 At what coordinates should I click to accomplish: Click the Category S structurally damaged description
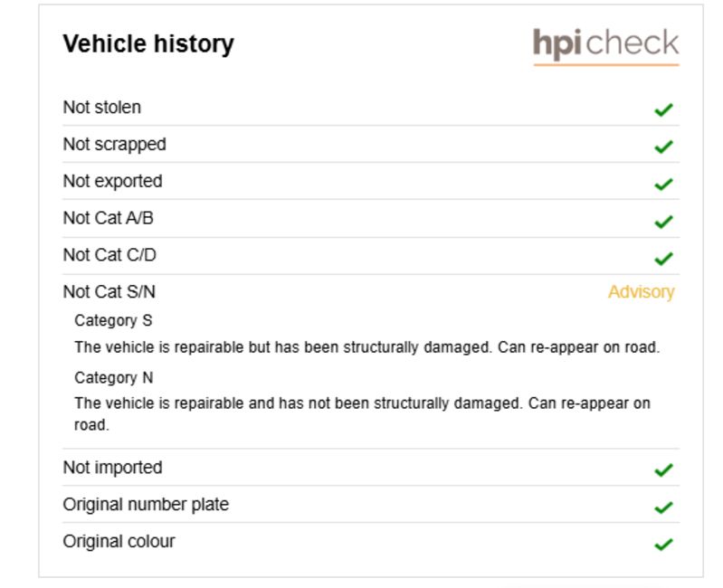point(367,347)
